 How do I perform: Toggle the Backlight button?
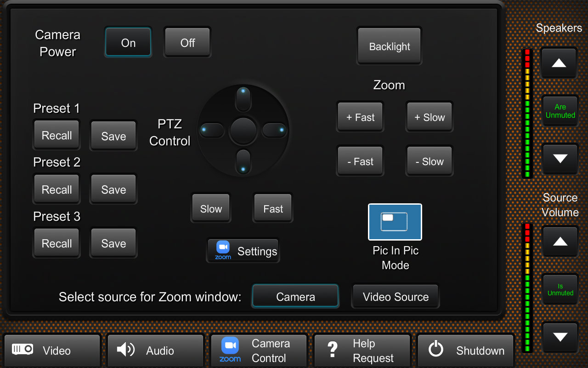390,46
